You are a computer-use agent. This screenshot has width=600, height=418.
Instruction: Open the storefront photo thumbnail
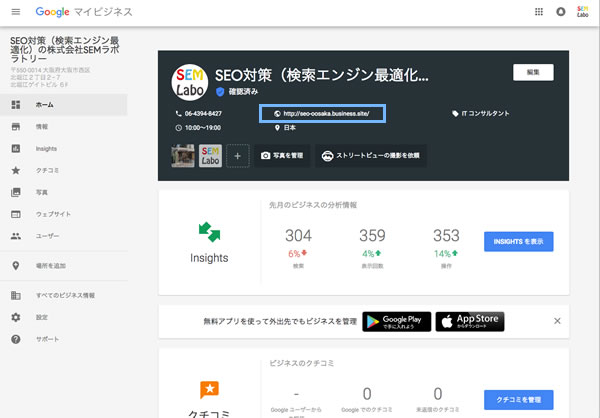(183, 156)
